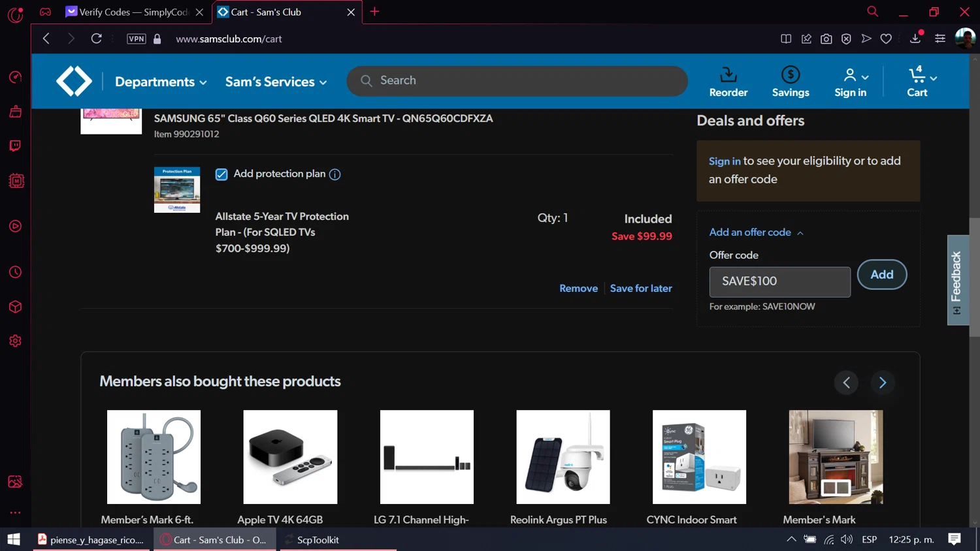This screenshot has width=980, height=551.
Task: Close the Verify Codes tab
Action: 199,12
